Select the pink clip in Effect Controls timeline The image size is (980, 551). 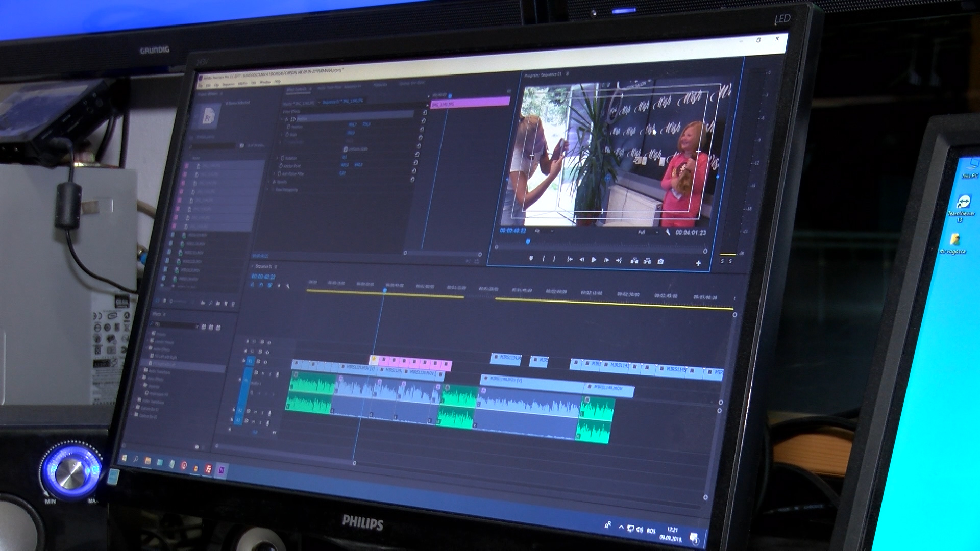tap(470, 103)
